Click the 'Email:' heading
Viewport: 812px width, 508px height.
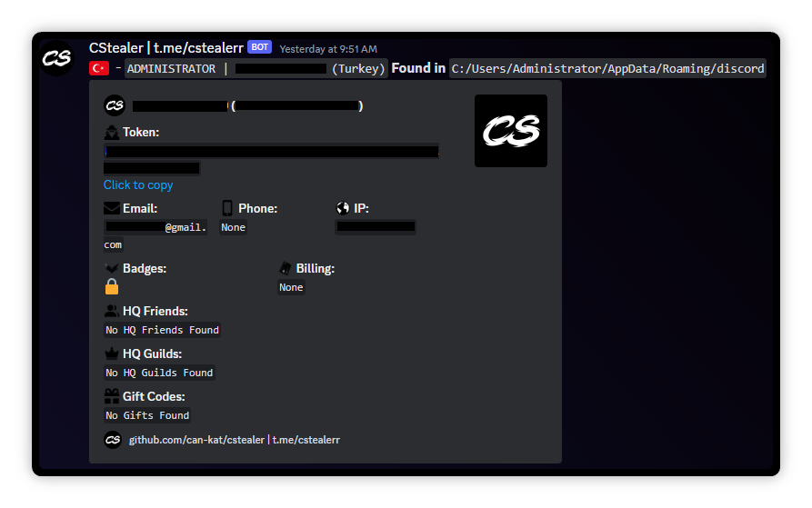click(x=140, y=208)
